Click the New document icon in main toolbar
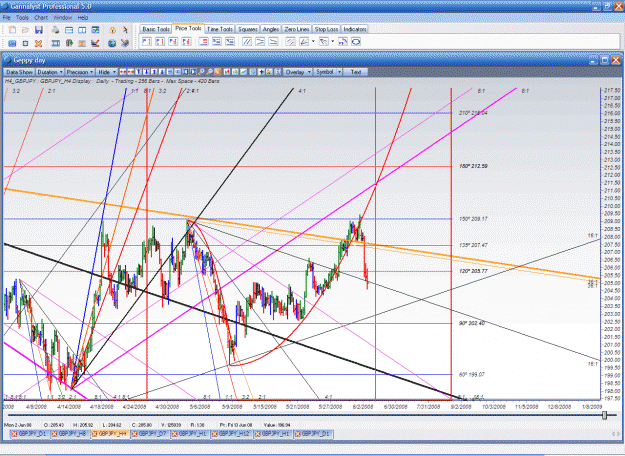Viewport: 625px width, 456px height. (12, 30)
